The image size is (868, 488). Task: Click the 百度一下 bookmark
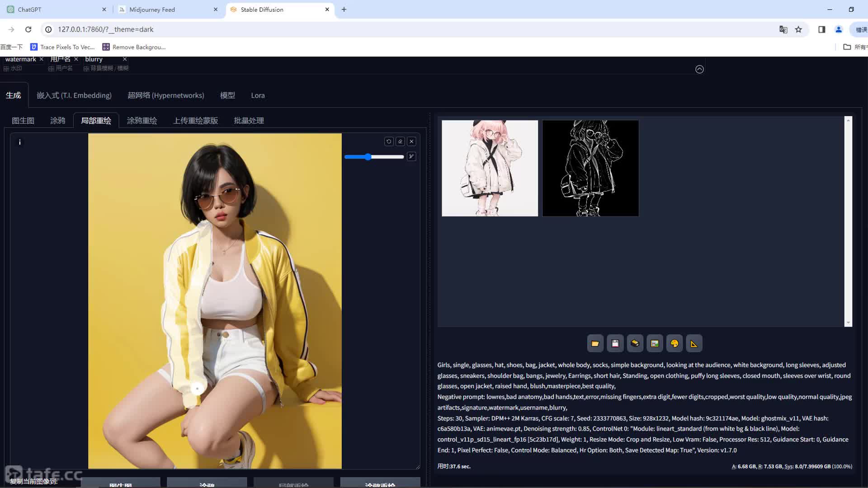click(x=11, y=47)
